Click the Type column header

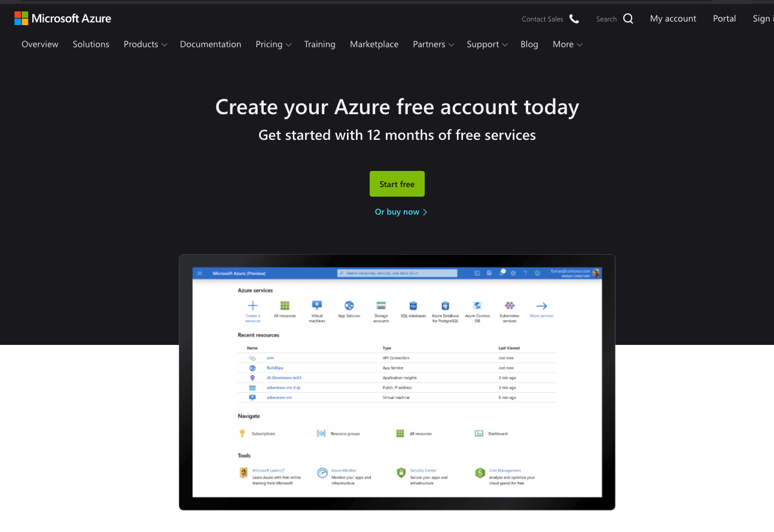387,348
